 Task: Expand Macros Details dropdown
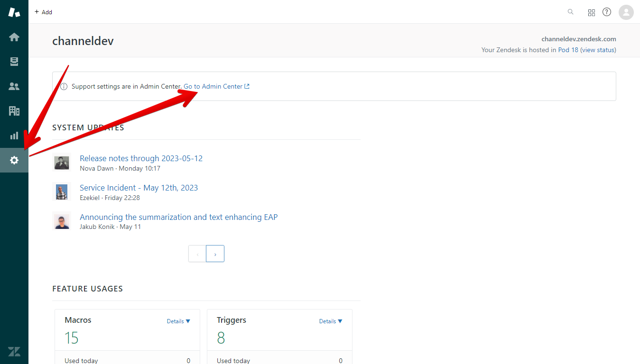coord(178,321)
